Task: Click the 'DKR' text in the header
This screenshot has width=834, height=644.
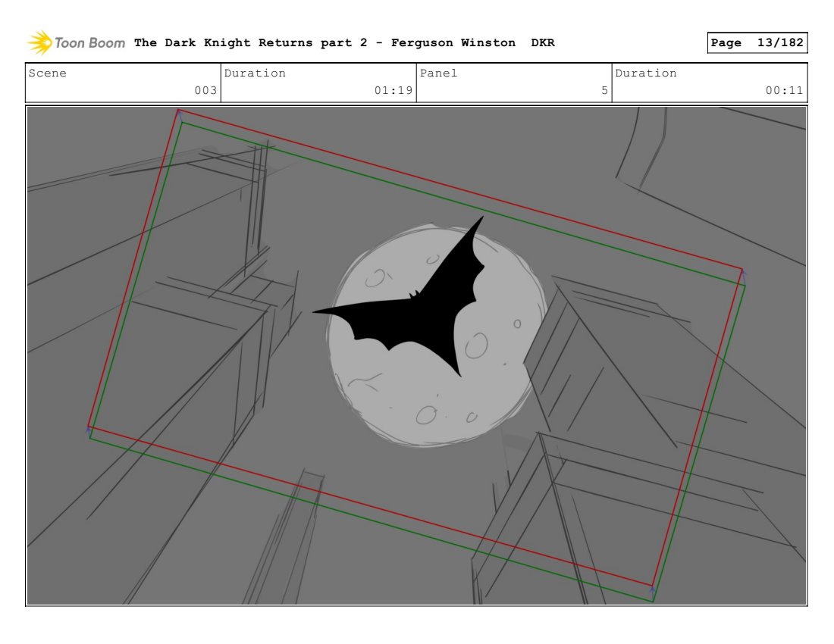Action: tap(543, 42)
